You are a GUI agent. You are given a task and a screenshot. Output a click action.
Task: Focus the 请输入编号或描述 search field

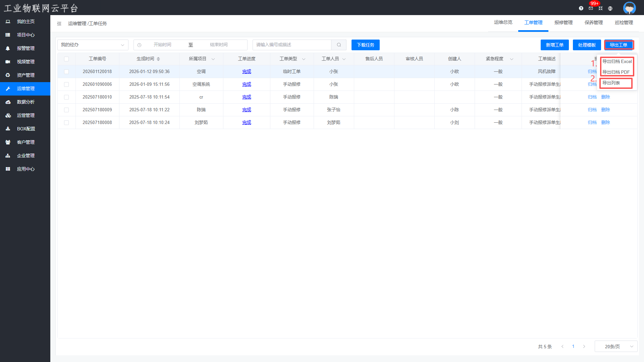pos(292,45)
